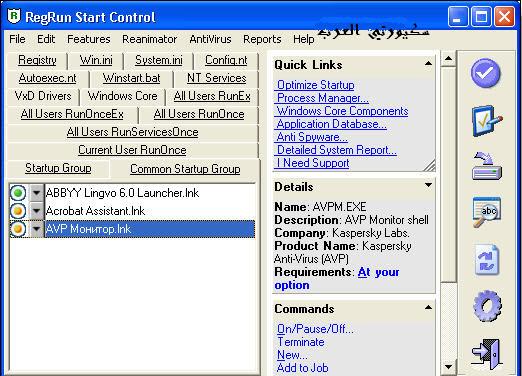Switch to the VxD Drivers tab
Image resolution: width=522 pixels, height=376 pixels.
43,96
